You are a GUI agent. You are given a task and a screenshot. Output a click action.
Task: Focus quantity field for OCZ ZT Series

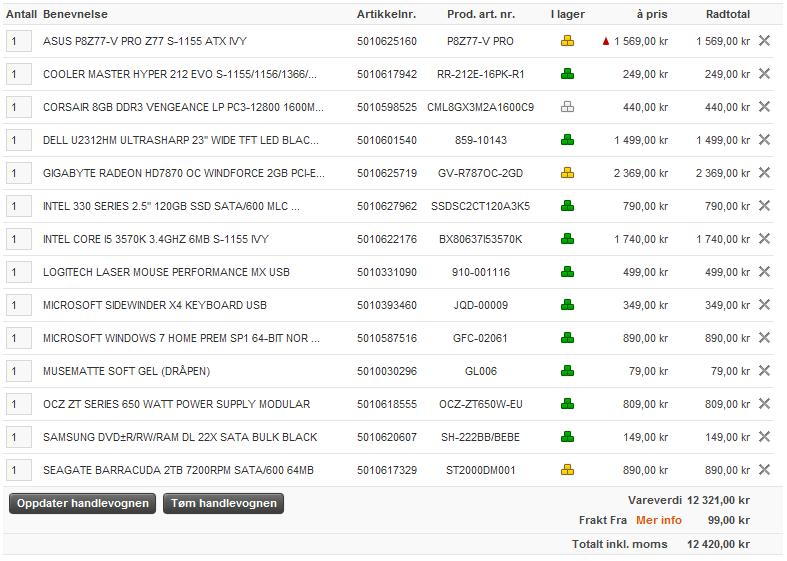19,404
